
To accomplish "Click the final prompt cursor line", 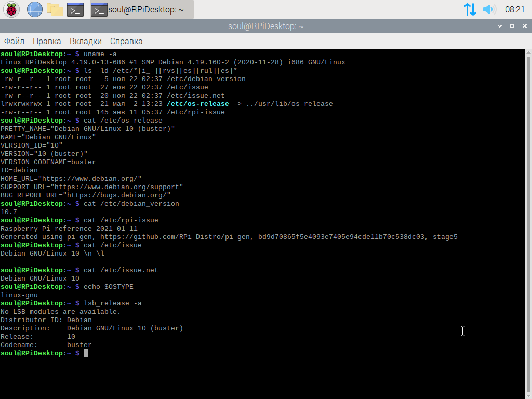I will pos(44,353).
